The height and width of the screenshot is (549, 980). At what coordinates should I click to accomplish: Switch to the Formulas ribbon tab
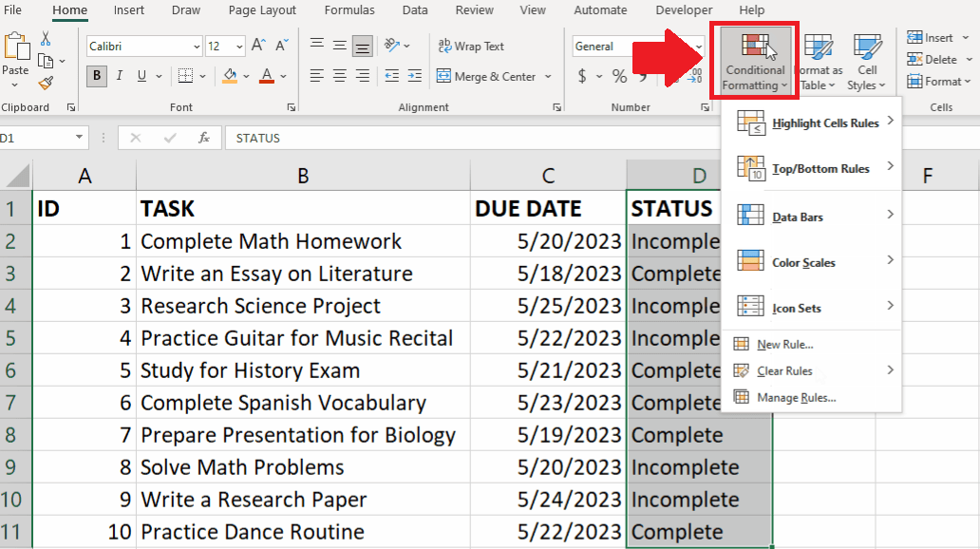[x=349, y=10]
